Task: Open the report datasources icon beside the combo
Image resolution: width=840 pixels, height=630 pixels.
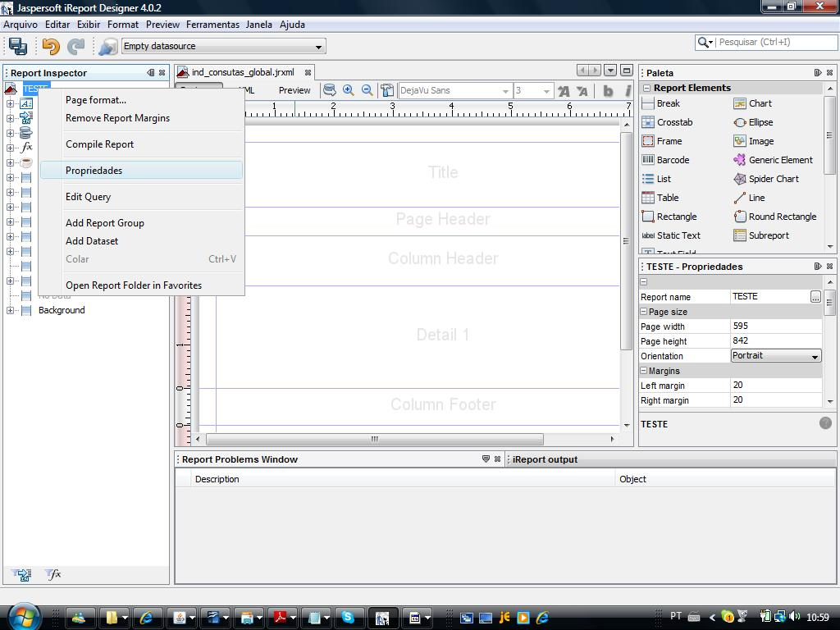Action: tap(107, 46)
